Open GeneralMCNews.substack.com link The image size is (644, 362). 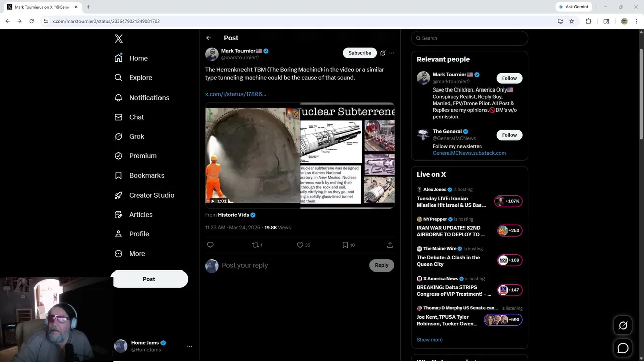click(469, 153)
